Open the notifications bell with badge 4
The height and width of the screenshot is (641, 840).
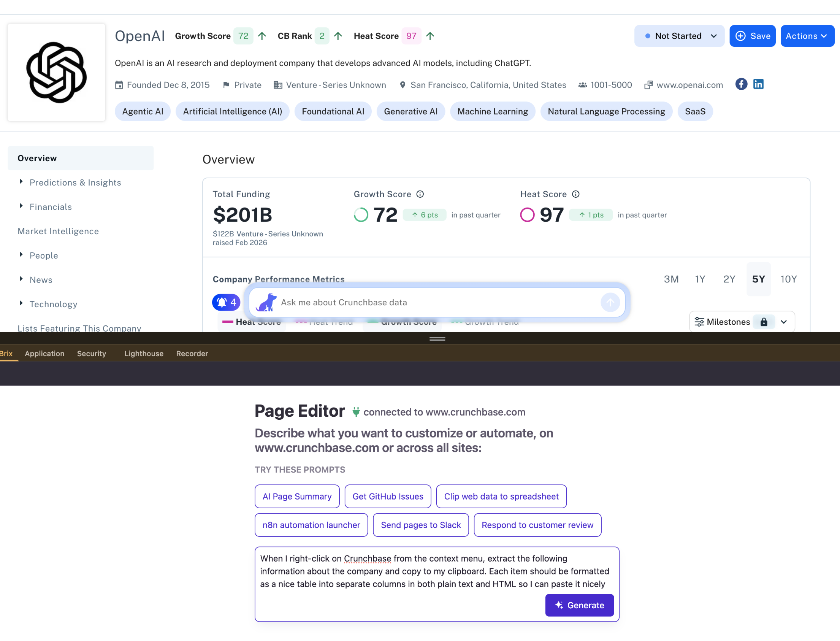tap(226, 303)
